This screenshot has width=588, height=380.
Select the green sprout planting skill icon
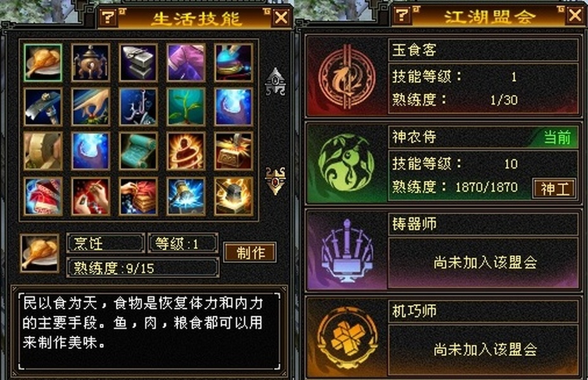coord(186,107)
